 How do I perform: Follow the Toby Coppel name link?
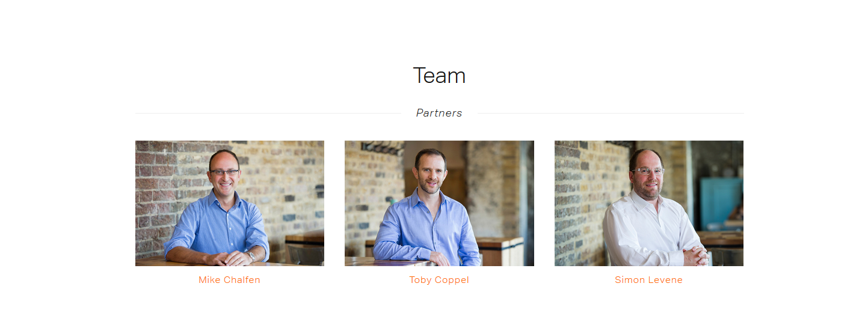(x=439, y=280)
